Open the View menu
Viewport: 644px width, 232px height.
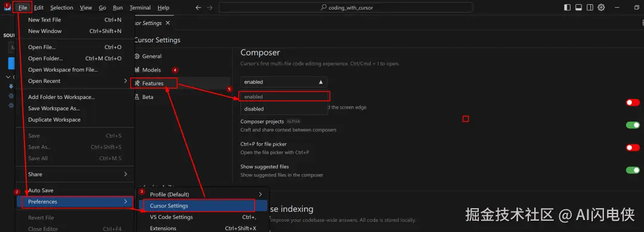click(x=86, y=7)
